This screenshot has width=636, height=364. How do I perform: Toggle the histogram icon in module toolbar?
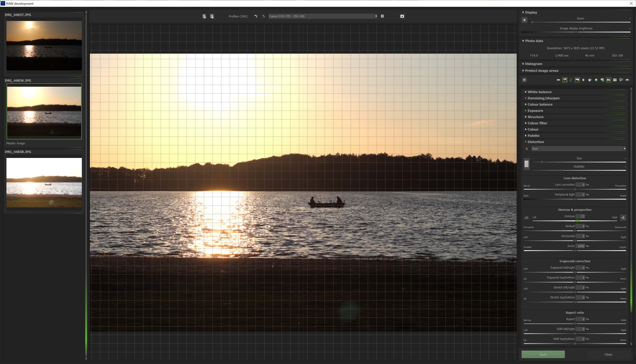pos(577,80)
